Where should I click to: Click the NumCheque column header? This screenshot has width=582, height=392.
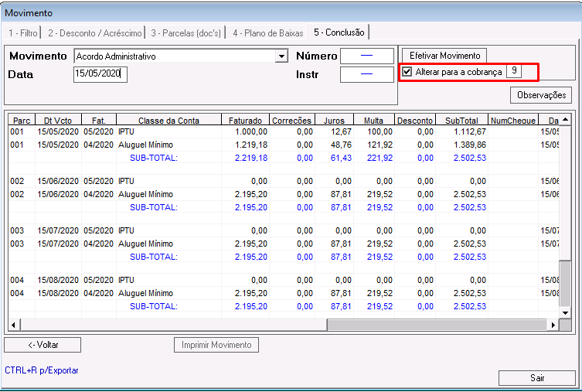513,121
